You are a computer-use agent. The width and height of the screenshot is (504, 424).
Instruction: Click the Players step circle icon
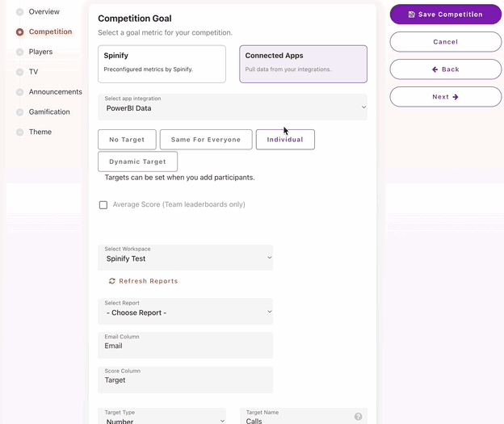[x=20, y=52]
